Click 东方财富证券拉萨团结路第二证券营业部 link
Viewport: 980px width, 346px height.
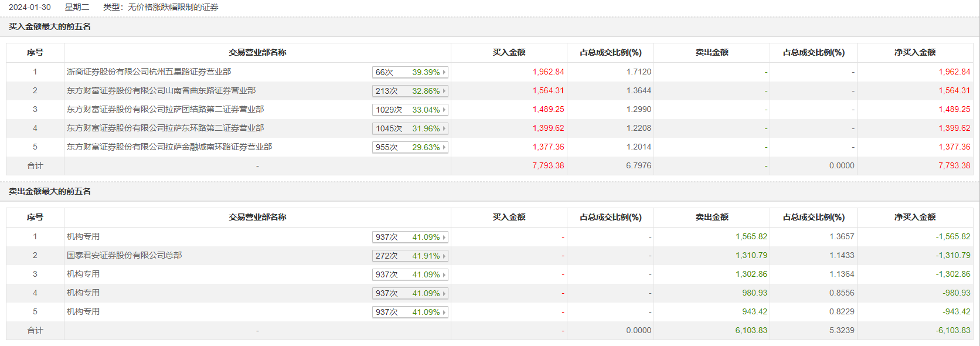(165, 109)
